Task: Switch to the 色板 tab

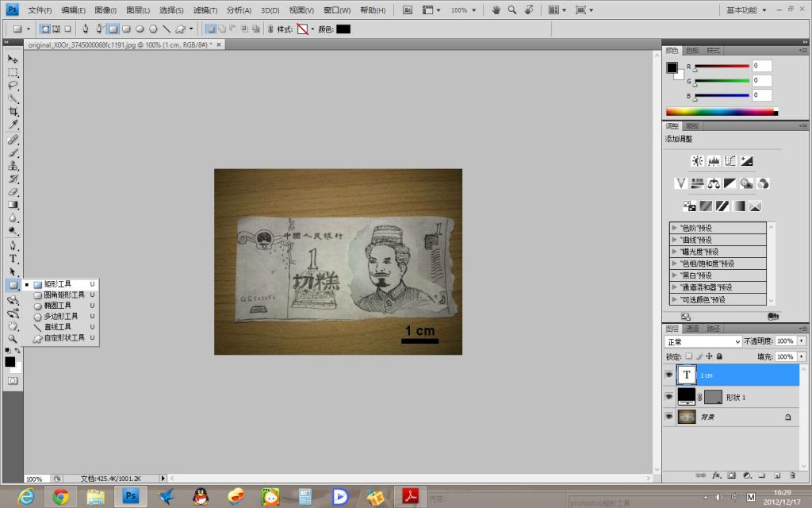Action: pyautogui.click(x=692, y=50)
